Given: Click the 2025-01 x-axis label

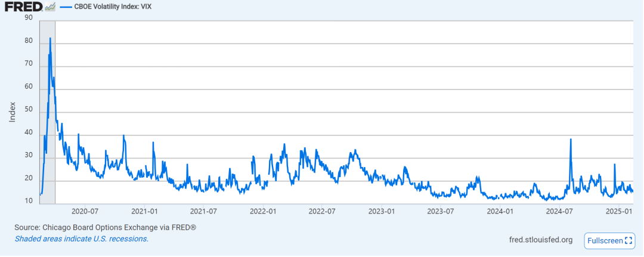Looking at the screenshot, I should tap(619, 211).
